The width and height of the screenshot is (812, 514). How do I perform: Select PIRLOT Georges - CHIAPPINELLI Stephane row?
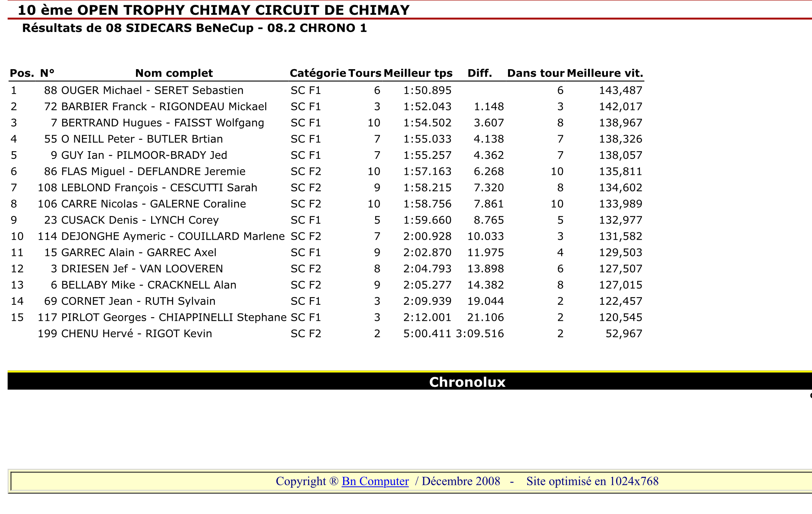coord(326,318)
